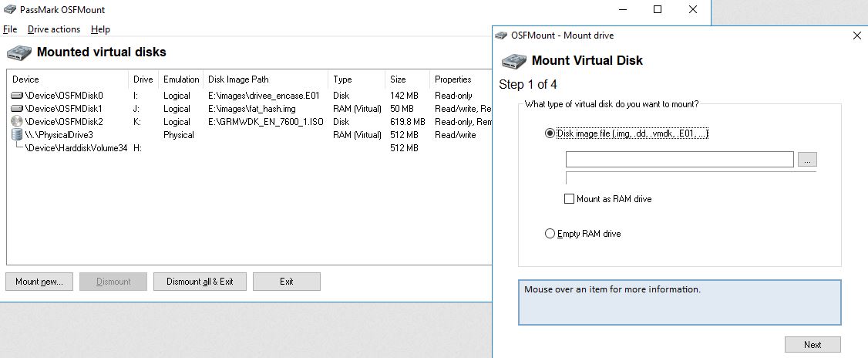868x358 pixels.
Task: Click the Read-only property of OSFMDisk0
Action: [x=453, y=96]
